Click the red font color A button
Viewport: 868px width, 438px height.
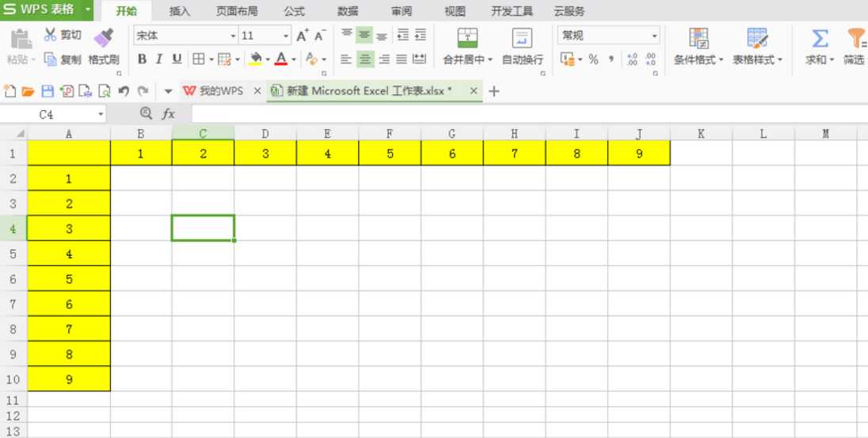[x=281, y=59]
